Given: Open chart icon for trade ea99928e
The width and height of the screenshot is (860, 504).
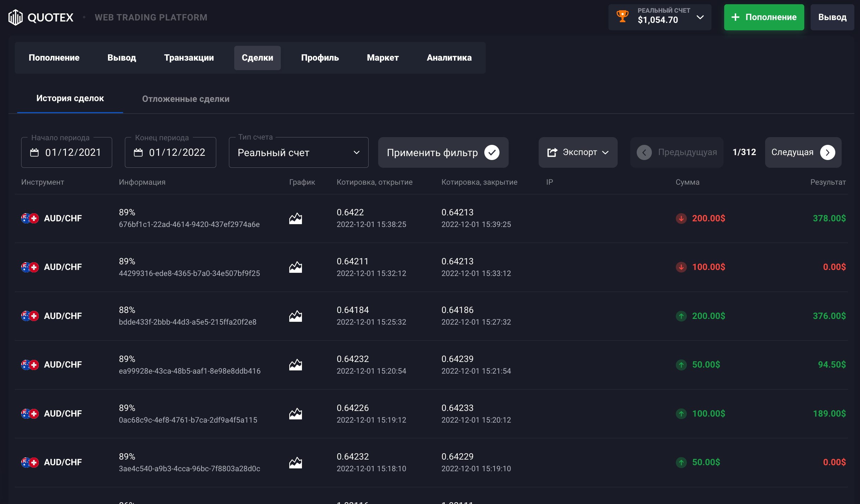Looking at the screenshot, I should pos(296,365).
